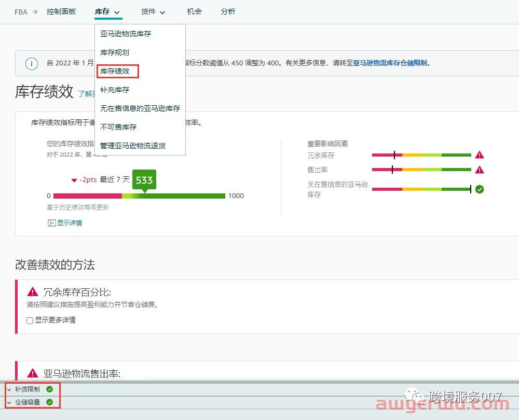Select 补充库存 menu entry
Image resolution: width=519 pixels, height=420 pixels.
(x=115, y=90)
